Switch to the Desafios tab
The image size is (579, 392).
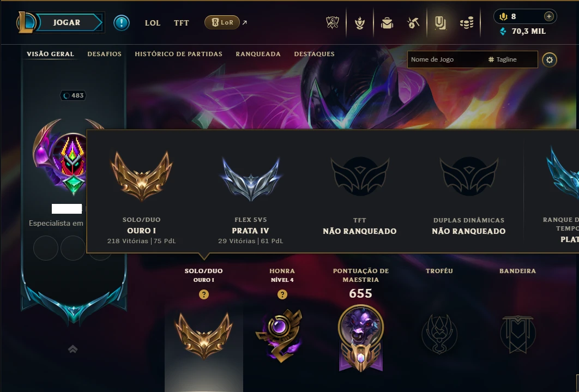(x=105, y=54)
